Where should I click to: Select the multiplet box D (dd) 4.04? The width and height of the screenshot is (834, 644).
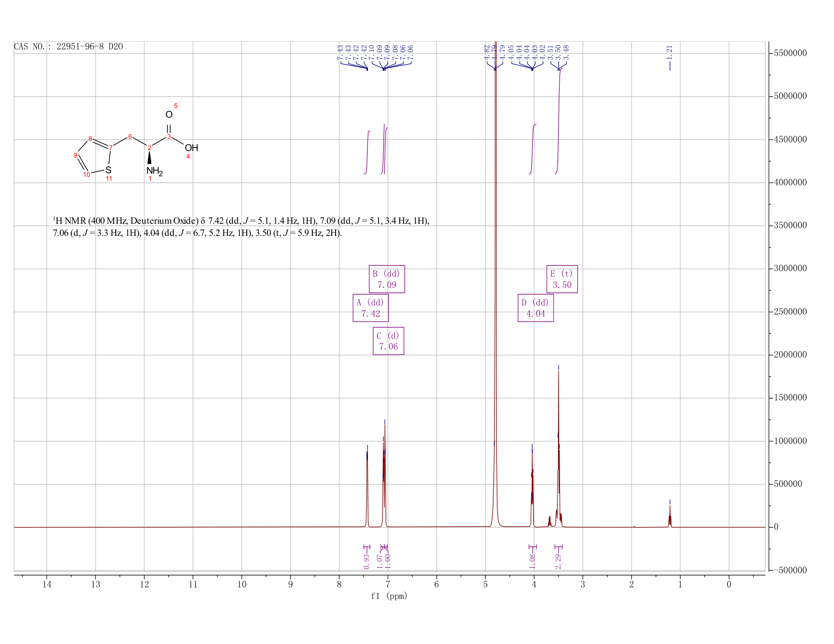coord(535,308)
